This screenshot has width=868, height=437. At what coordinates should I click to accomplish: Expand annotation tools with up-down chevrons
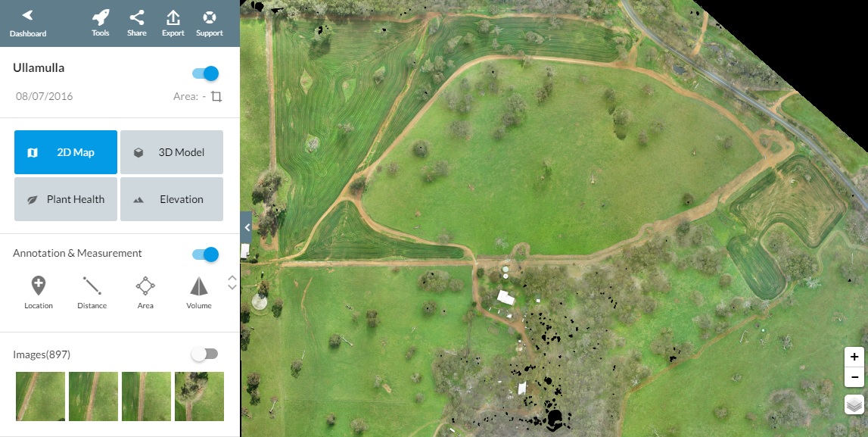click(232, 282)
